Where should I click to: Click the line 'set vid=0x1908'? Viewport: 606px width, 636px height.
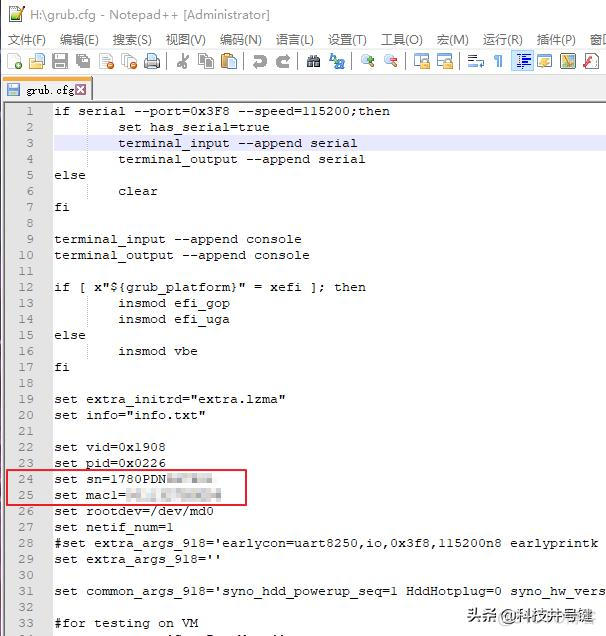coord(110,447)
